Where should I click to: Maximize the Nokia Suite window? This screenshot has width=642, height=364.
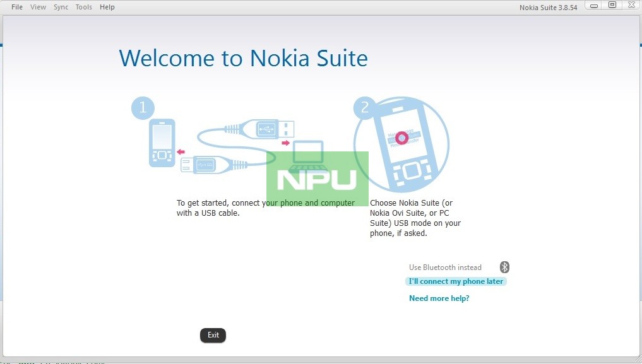(612, 5)
